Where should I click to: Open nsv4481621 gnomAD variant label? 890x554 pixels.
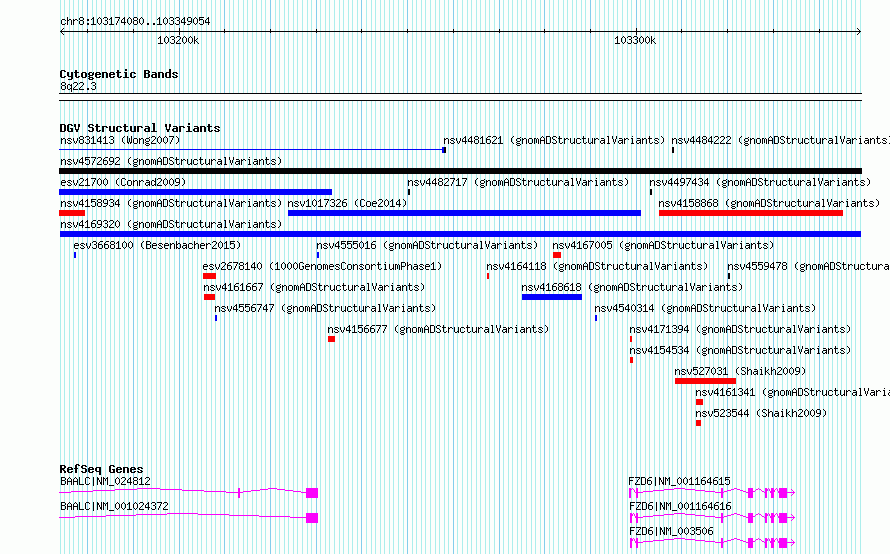tap(553, 141)
